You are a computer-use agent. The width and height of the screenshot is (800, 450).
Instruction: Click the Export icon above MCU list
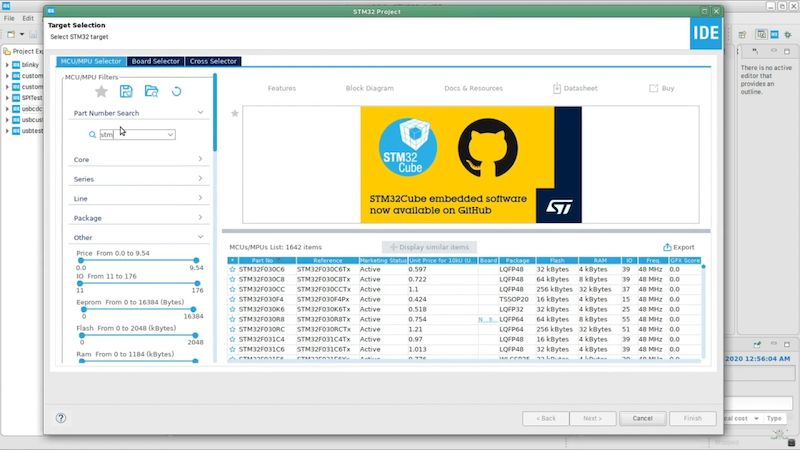click(667, 247)
